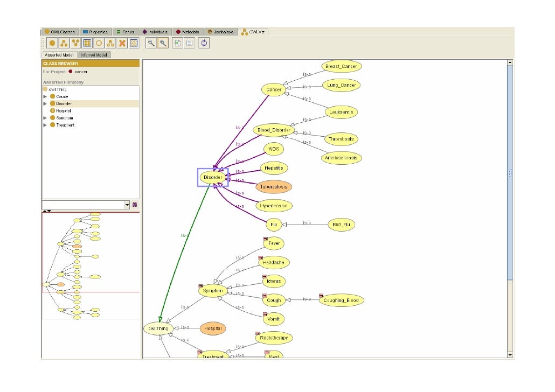Select the Coughing_Blood graph node

341,300
